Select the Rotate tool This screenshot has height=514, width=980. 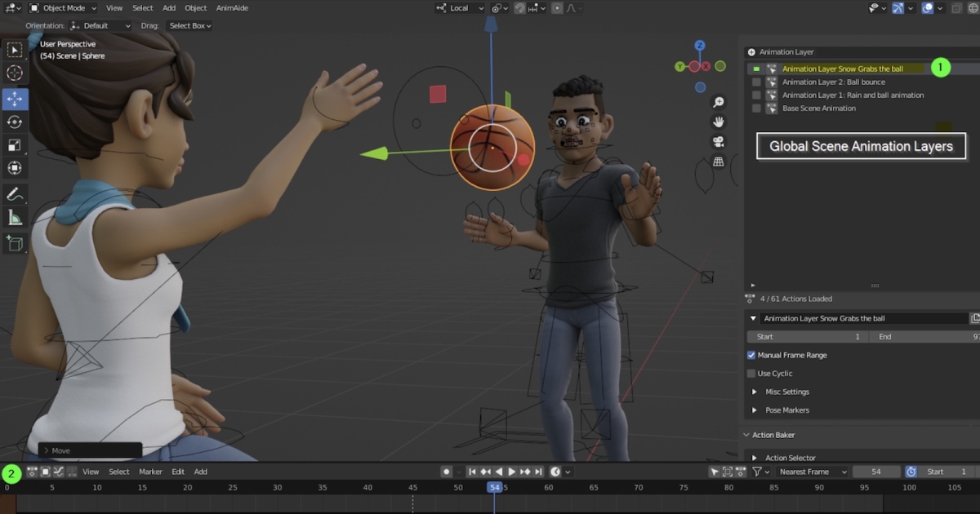(x=15, y=122)
